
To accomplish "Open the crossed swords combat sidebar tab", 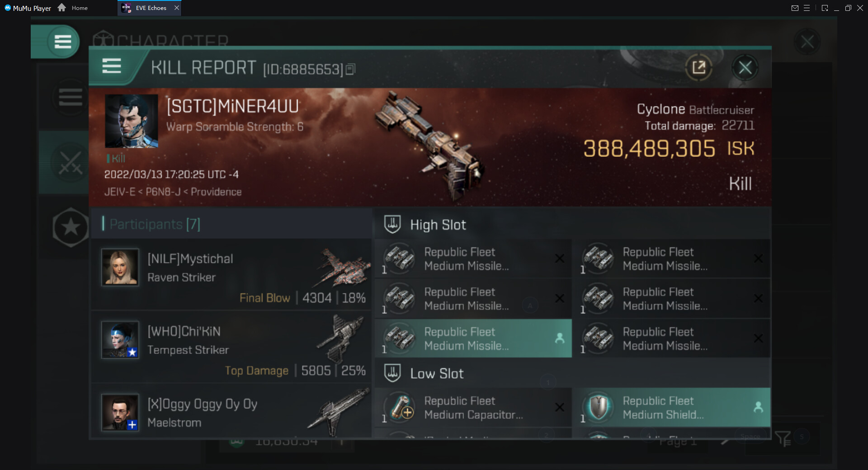I will point(71,163).
